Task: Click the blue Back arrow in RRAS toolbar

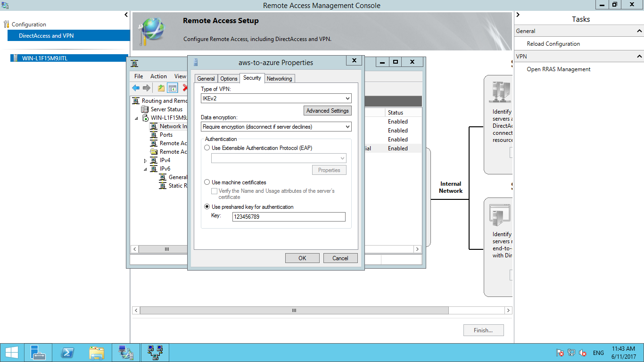Action: 136,88
